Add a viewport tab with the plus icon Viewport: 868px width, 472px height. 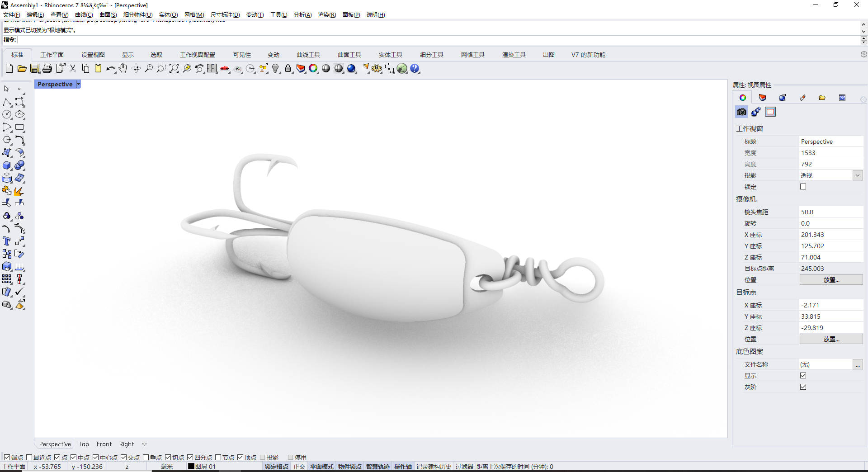tap(145, 444)
